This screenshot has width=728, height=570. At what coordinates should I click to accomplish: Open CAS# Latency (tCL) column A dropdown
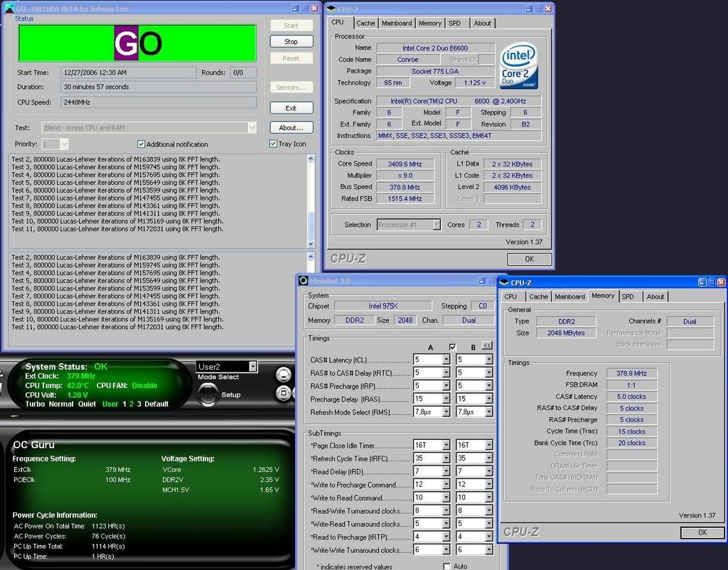pyautogui.click(x=446, y=360)
